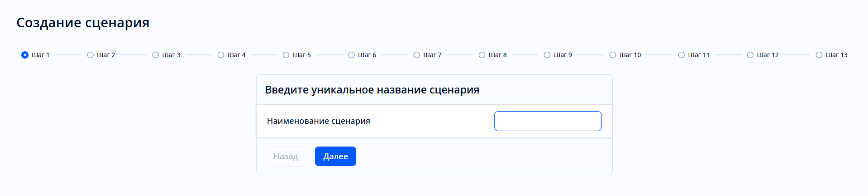Go to Шаг 4 step indicator
This screenshot has width=868, height=196.
221,55
